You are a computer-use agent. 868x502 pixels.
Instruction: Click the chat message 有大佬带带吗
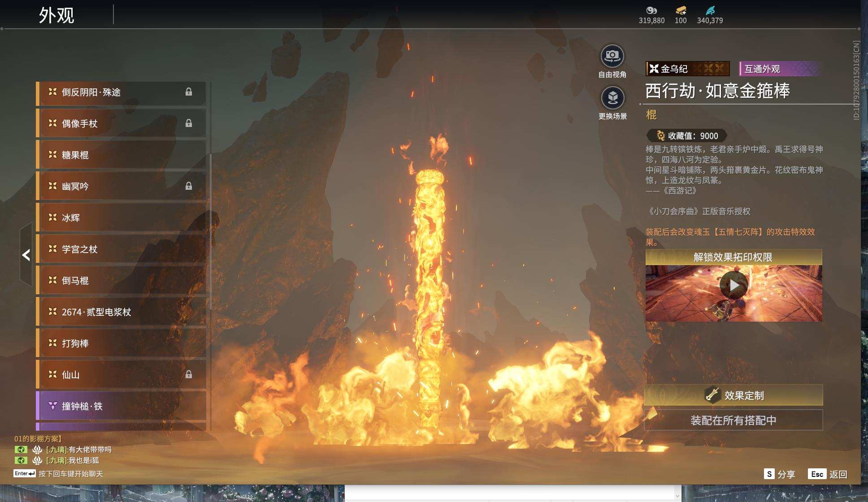pyautogui.click(x=90, y=450)
